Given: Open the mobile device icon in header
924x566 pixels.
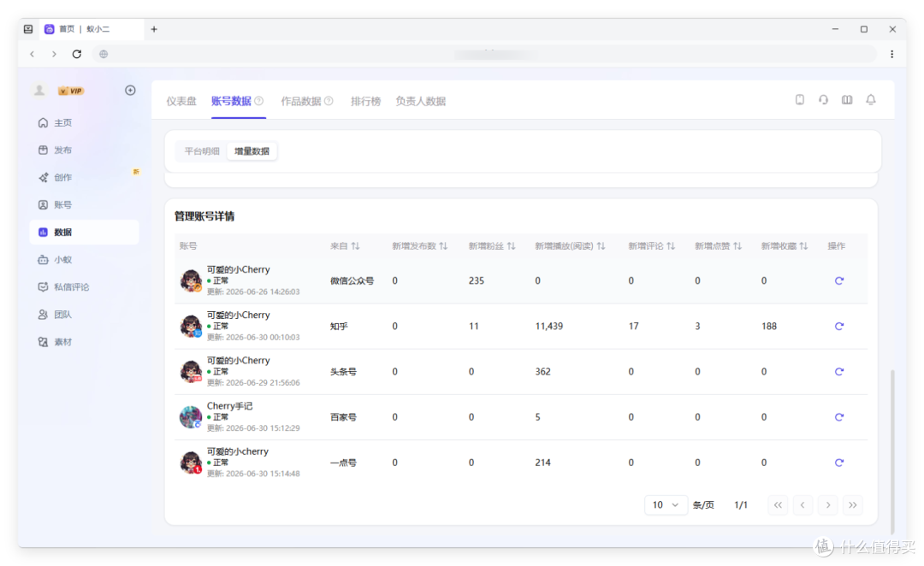Looking at the screenshot, I should point(800,99).
